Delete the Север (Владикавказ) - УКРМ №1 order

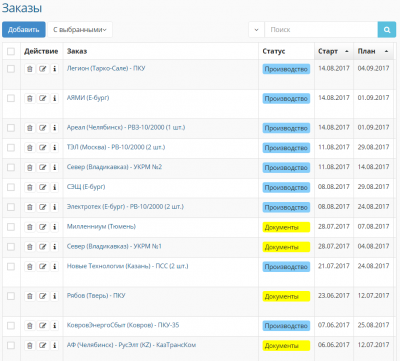[x=30, y=247]
